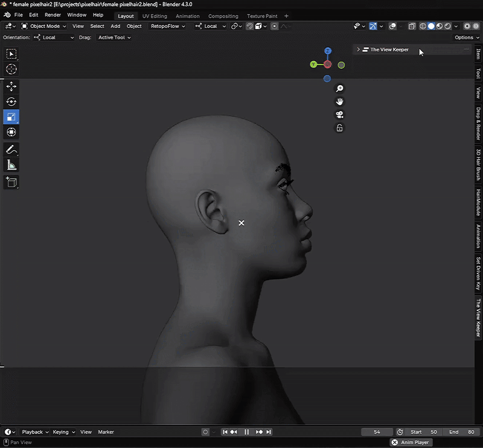This screenshot has height=448, width=483.
Task: Click the use preview range clock icon
Action: (x=400, y=432)
